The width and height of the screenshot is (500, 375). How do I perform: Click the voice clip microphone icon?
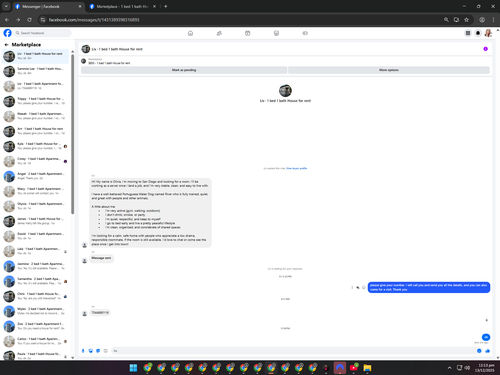click(x=83, y=351)
